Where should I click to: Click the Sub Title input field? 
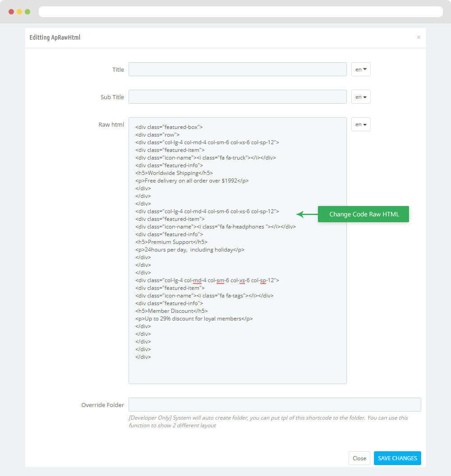[x=238, y=97]
